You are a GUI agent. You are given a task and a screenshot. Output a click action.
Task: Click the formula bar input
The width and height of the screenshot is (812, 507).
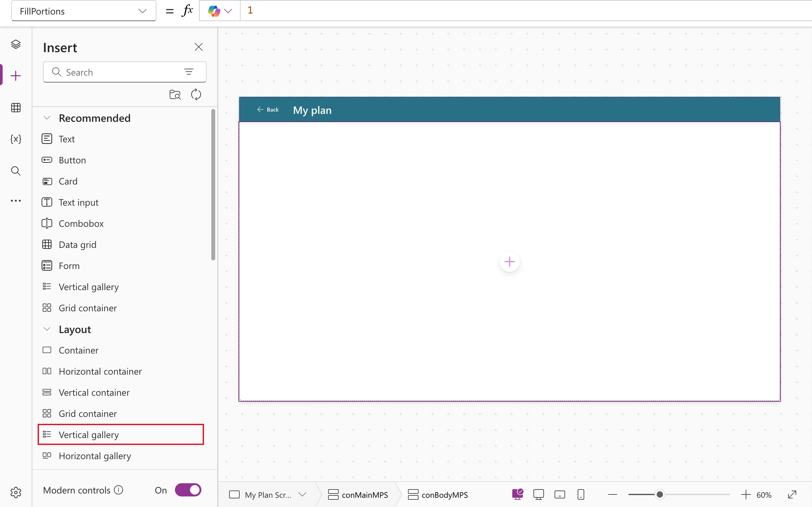[526, 11]
